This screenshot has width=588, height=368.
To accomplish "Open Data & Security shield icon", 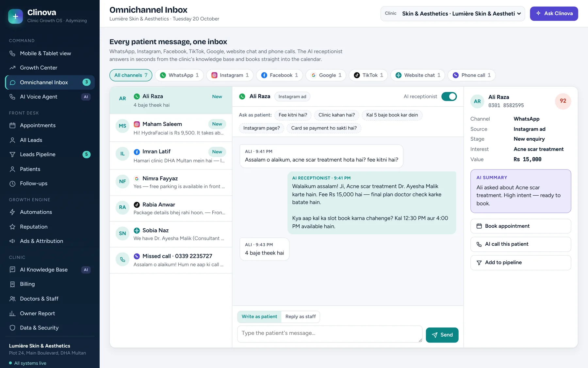I will [12, 328].
